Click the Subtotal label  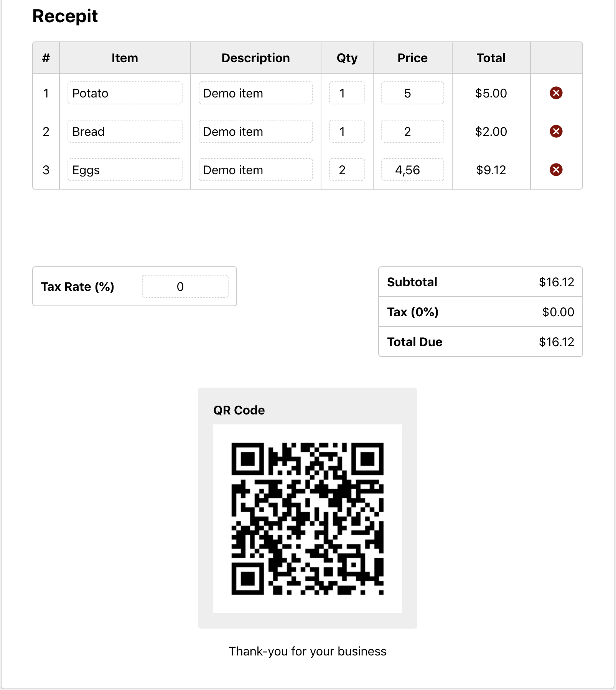[412, 282]
